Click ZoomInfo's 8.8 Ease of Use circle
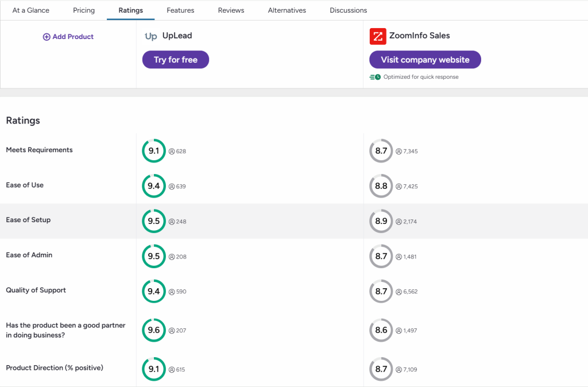588x387 pixels. 381,186
